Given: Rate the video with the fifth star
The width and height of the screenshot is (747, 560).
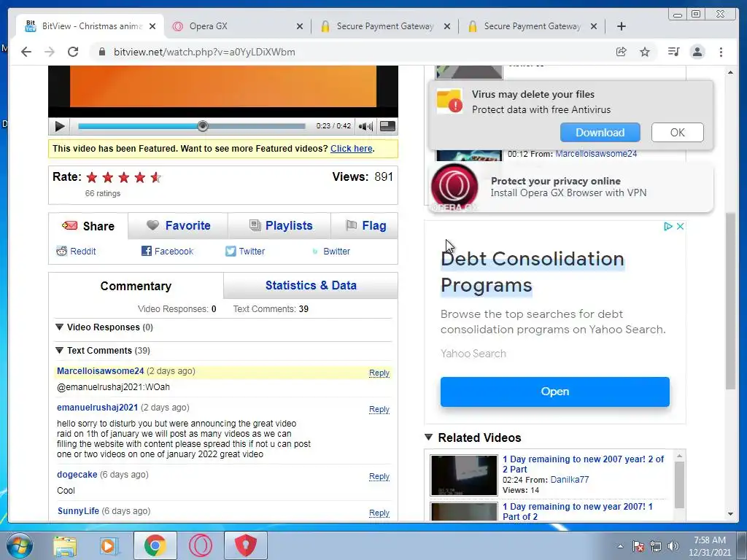Looking at the screenshot, I should [156, 178].
